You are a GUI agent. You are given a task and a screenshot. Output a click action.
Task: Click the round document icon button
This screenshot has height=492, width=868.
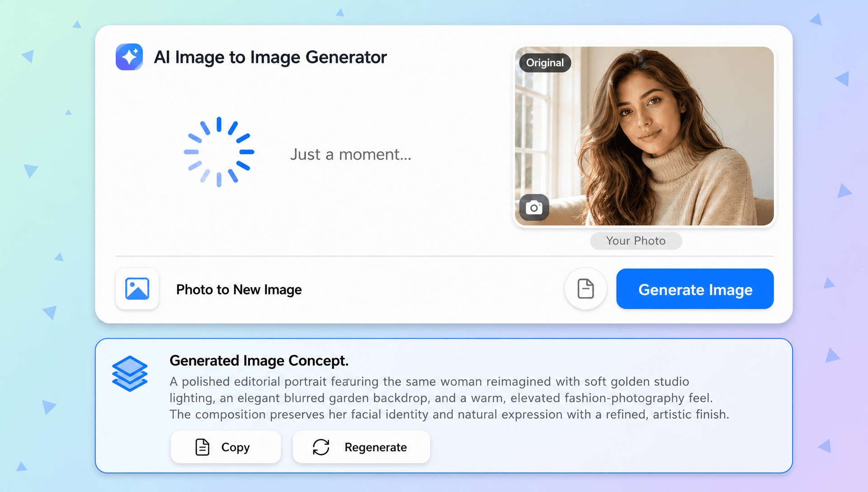tap(585, 289)
